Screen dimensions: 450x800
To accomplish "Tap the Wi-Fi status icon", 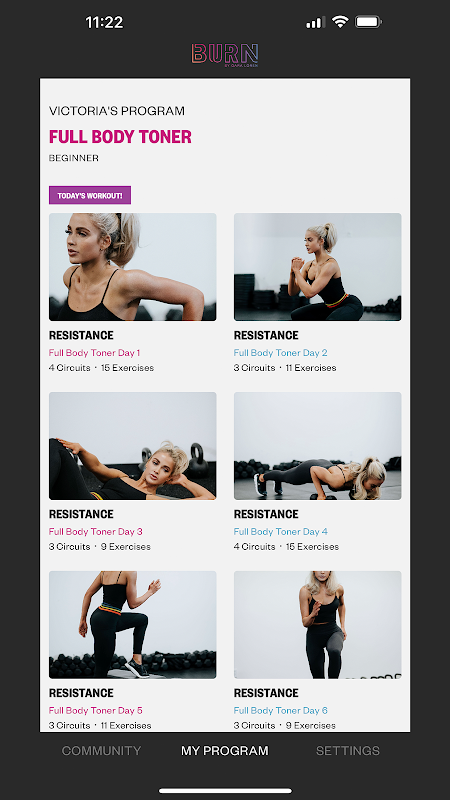I will pyautogui.click(x=339, y=22).
